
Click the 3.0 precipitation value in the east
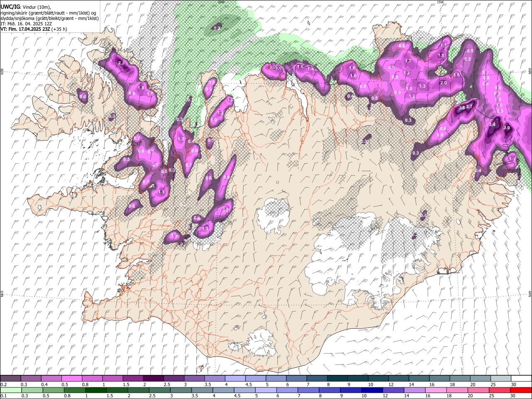(x=507, y=128)
